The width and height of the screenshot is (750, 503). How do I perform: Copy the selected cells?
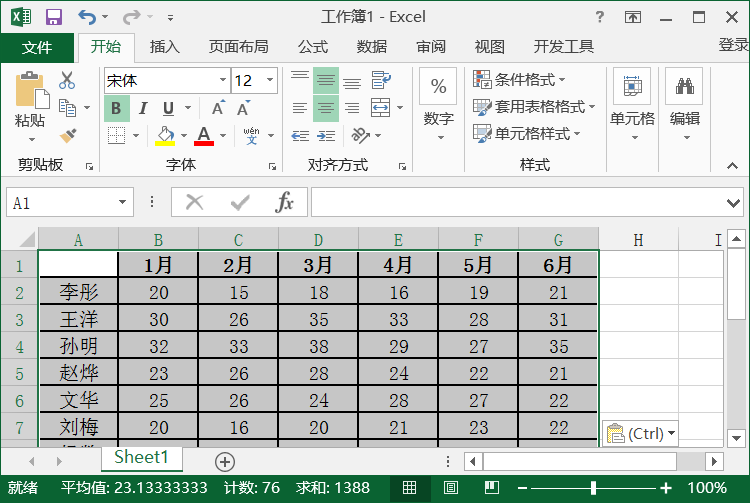click(67, 108)
